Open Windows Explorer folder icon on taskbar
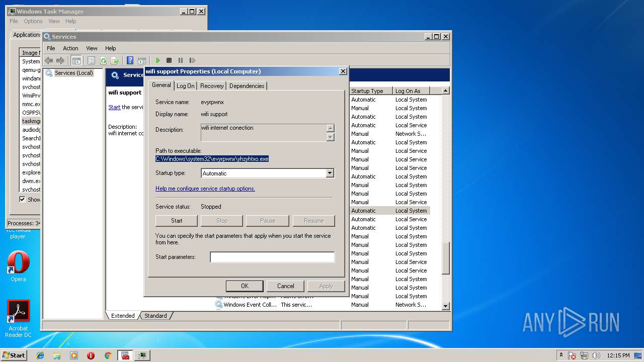The height and width of the screenshot is (362, 644). tap(57, 355)
